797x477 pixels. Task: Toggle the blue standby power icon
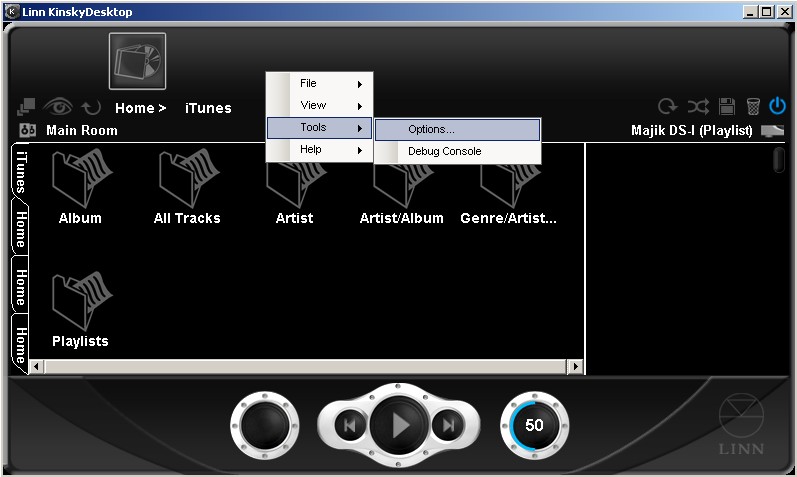click(777, 106)
